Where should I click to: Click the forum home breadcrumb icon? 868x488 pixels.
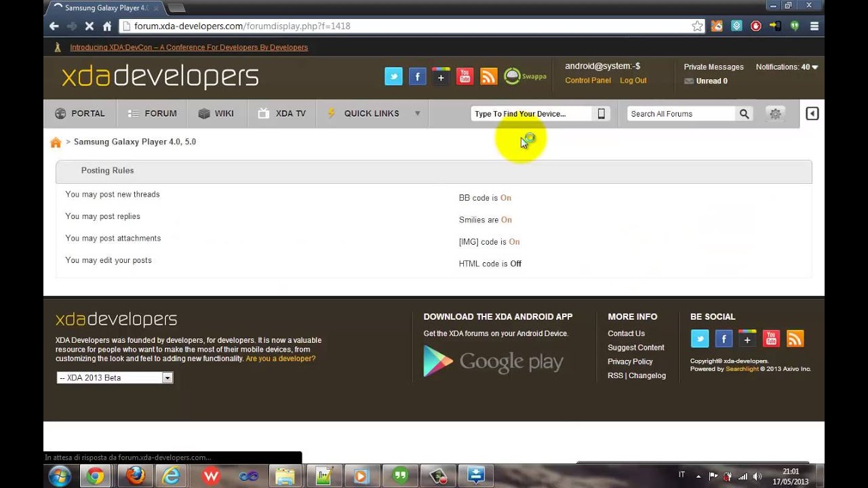pyautogui.click(x=56, y=142)
